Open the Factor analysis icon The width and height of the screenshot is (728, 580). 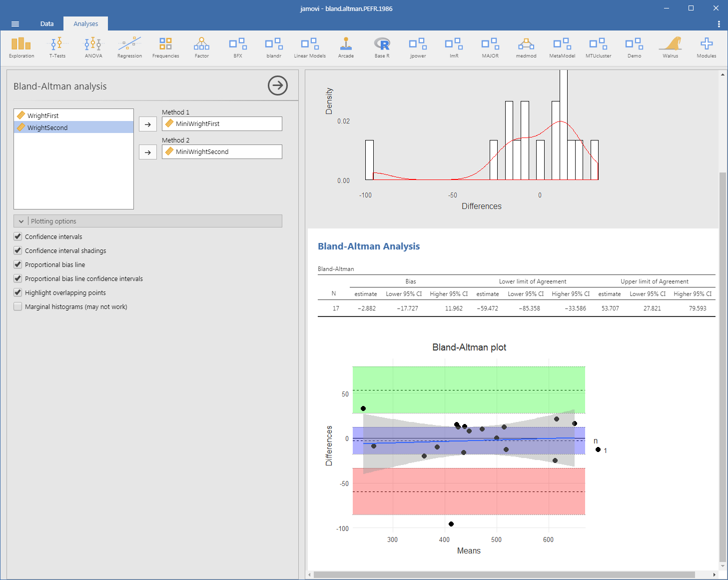pos(202,47)
